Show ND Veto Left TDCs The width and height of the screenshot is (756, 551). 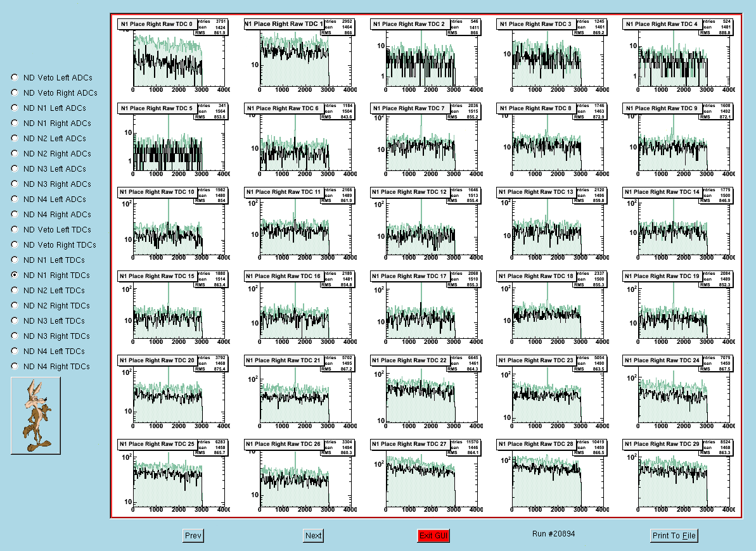click(x=15, y=229)
